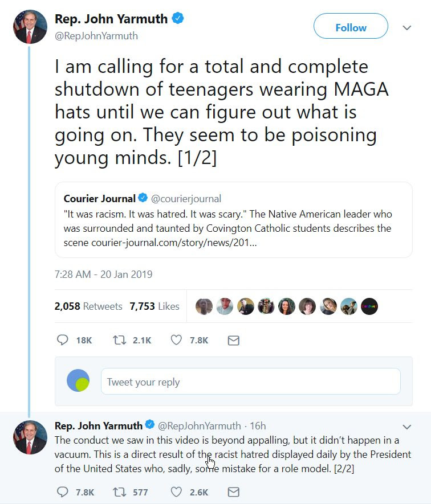The width and height of the screenshot is (431, 504).
Task: Retweet the [2/2] follow-up tweet
Action: click(x=119, y=491)
